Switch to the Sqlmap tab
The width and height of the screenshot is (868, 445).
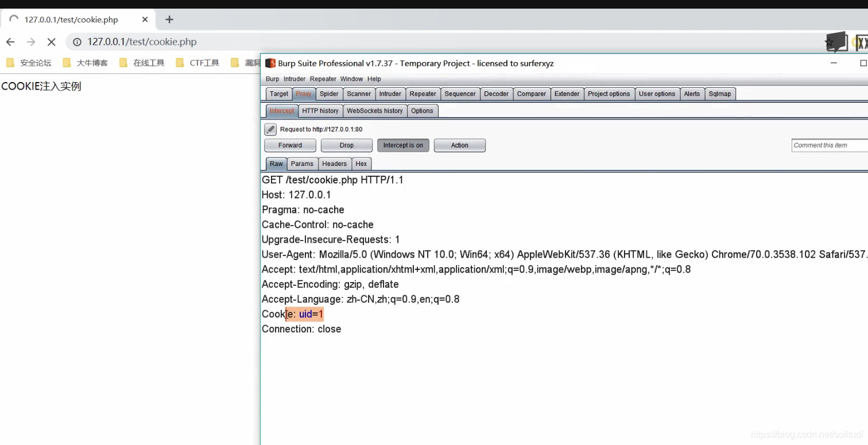click(720, 94)
